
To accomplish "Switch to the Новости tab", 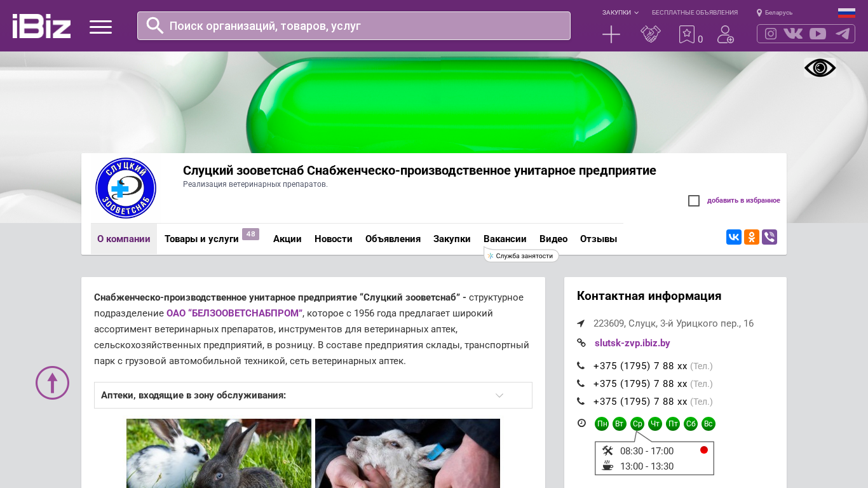I will click(334, 239).
